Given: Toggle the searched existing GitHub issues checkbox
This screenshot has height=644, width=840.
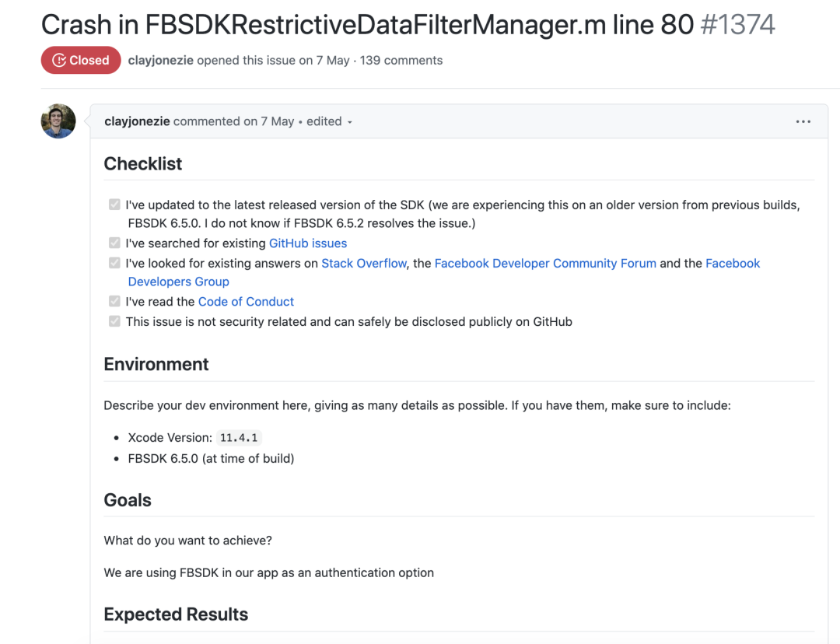Looking at the screenshot, I should [114, 243].
